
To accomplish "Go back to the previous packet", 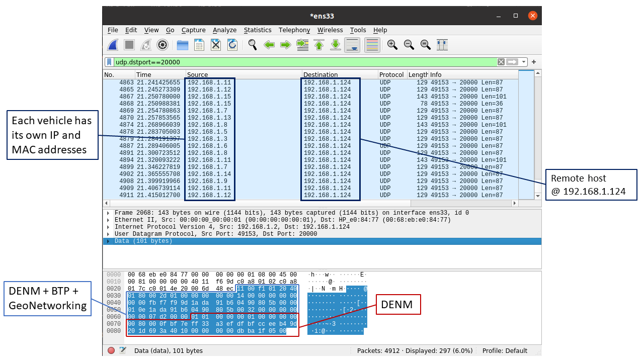I will tap(269, 45).
